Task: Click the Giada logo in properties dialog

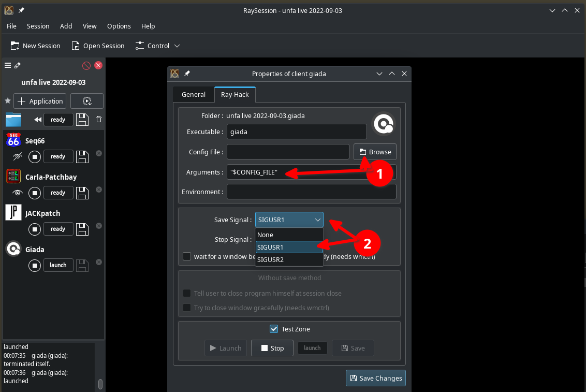Action: [384, 124]
